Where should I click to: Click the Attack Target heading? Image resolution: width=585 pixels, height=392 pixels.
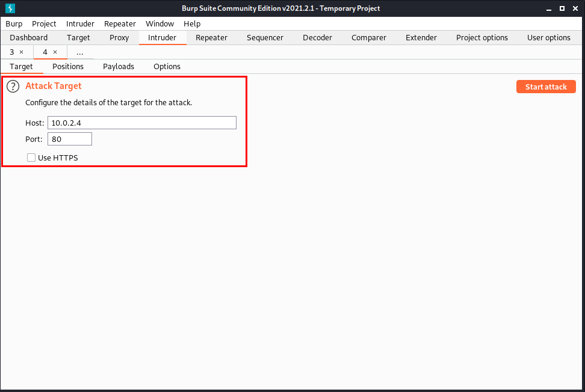click(54, 86)
